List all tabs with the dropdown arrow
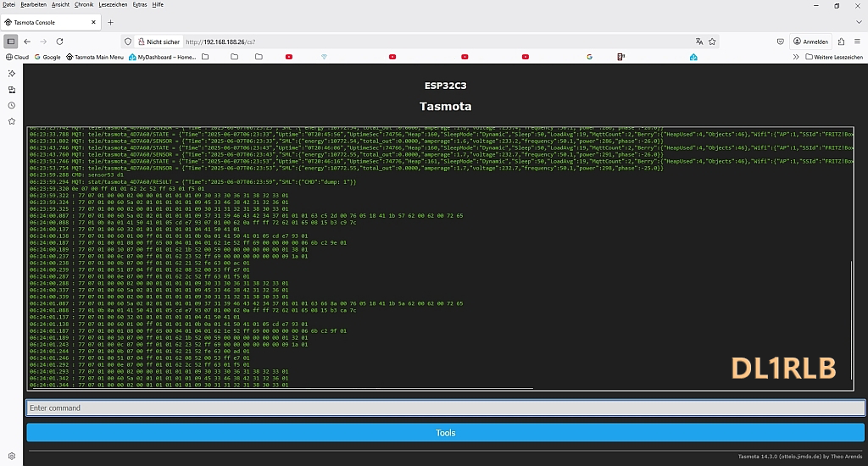The height and width of the screenshot is (466, 868). click(860, 23)
